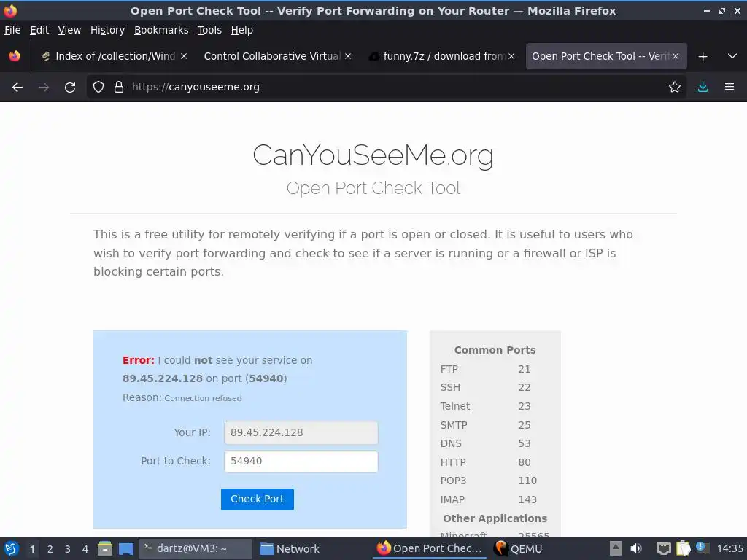Close the Index of /collection tab
747x560 pixels.
184,57
